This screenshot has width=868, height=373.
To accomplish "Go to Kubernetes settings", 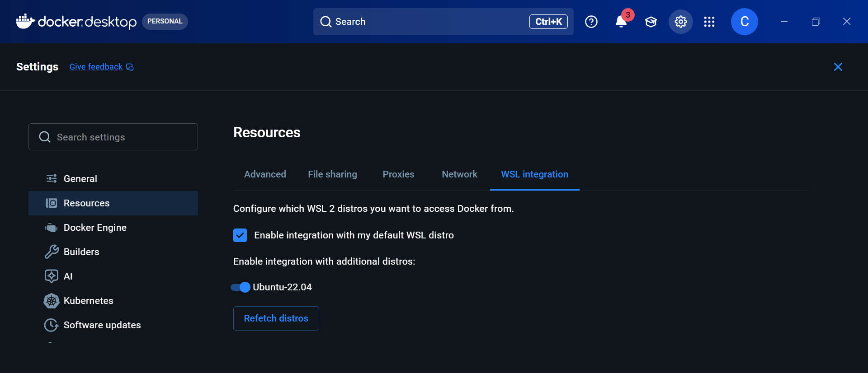I will tap(88, 301).
